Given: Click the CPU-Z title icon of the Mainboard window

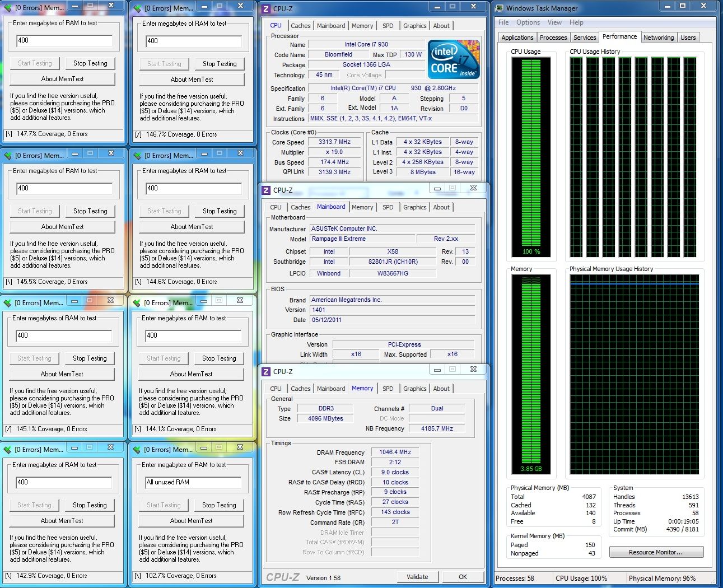Looking at the screenshot, I should (267, 190).
